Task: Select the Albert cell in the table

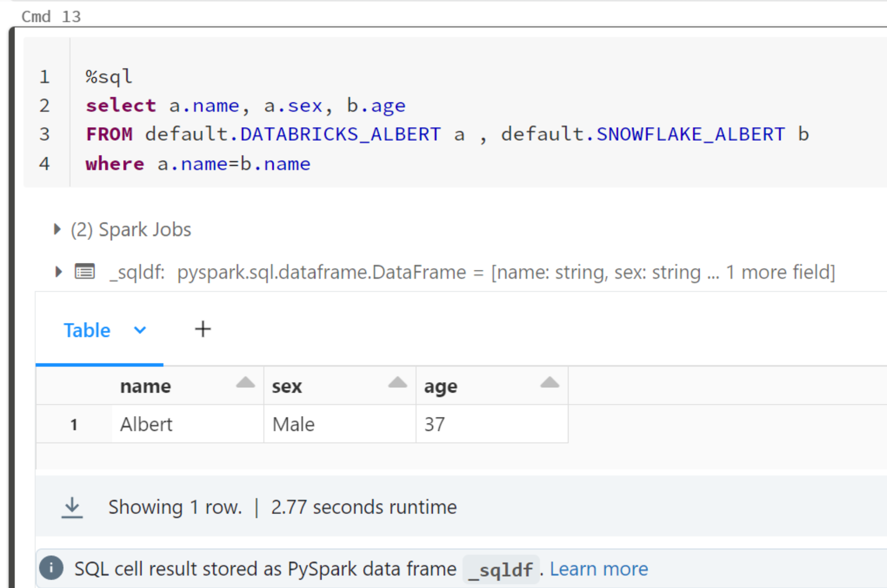Action: pos(146,424)
